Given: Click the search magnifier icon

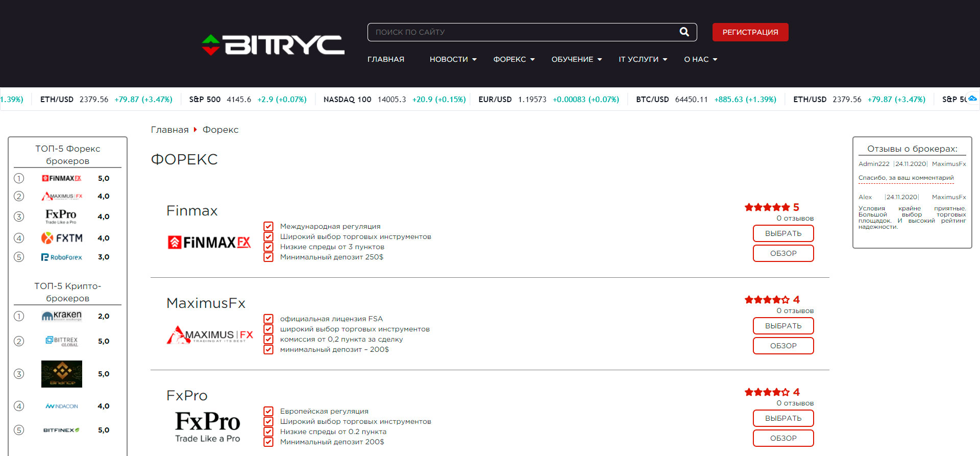Looking at the screenshot, I should (684, 32).
